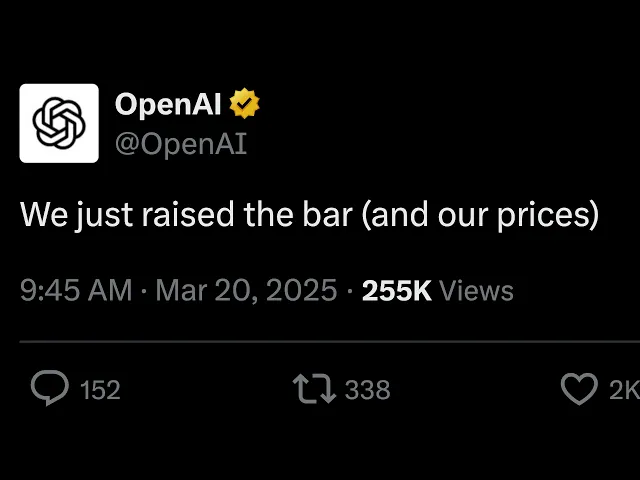Click the reply speech bubble icon
Image resolution: width=640 pixels, height=480 pixels.
[49, 389]
